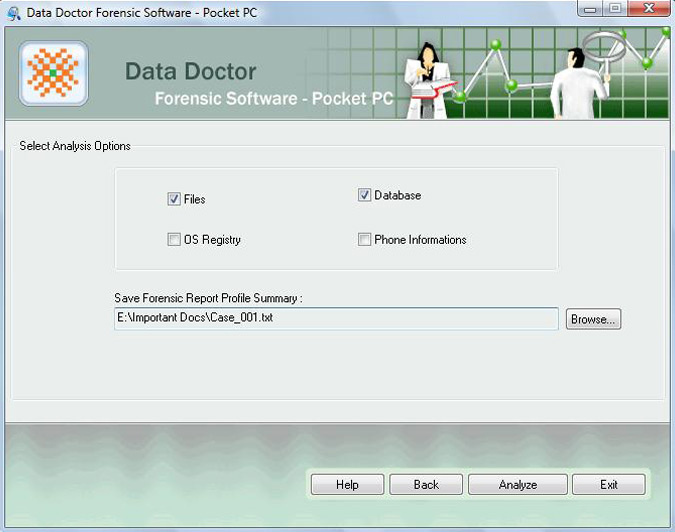
Task: Click the 'Data Doctor' banner heading
Action: (x=191, y=71)
